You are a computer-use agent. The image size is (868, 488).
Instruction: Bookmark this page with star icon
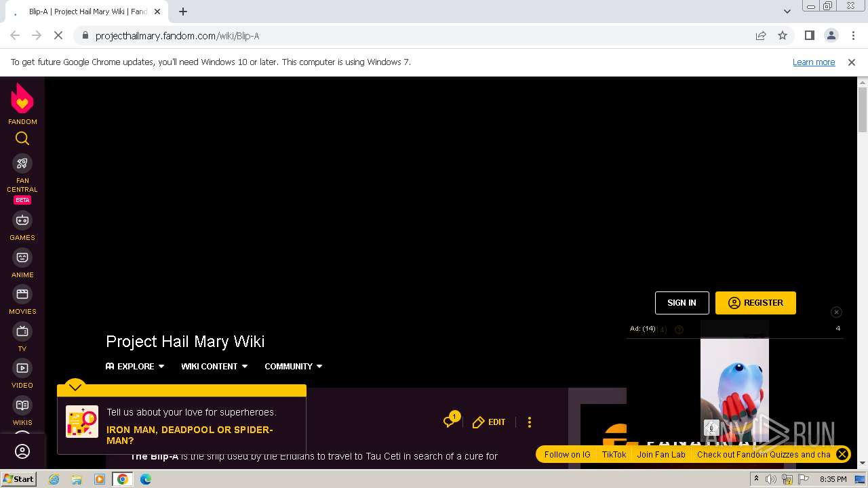(x=783, y=36)
